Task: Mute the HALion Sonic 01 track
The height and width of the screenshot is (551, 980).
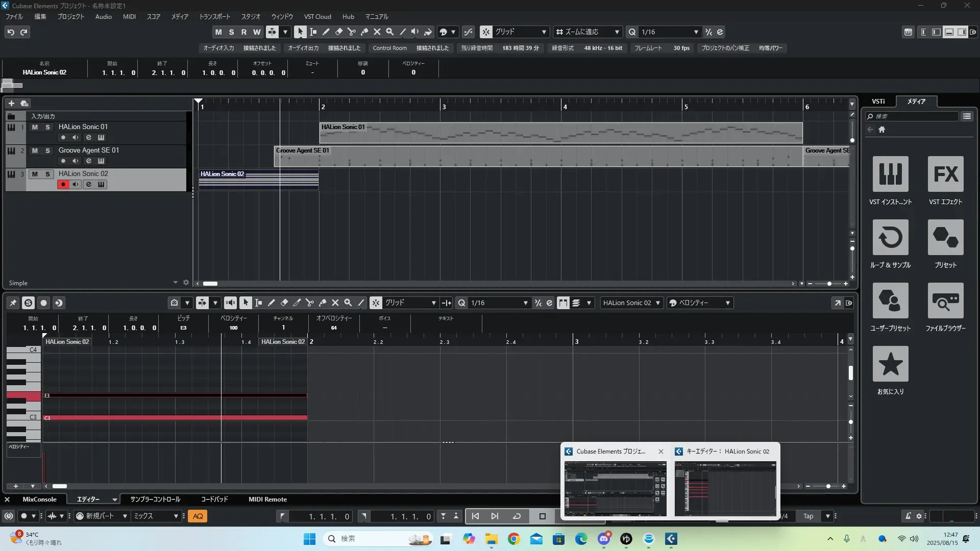Action: coord(35,127)
